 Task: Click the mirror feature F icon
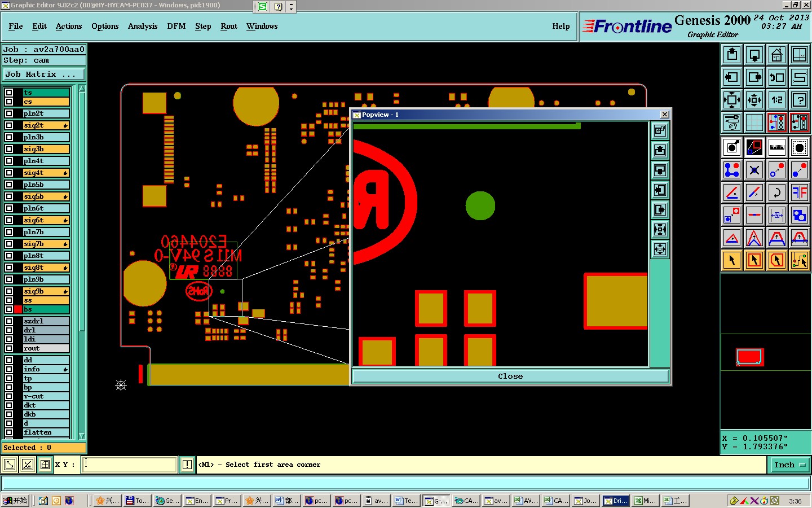(x=800, y=192)
